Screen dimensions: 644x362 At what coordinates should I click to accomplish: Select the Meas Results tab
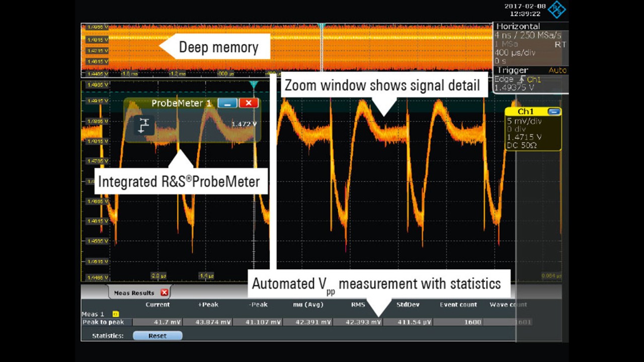134,293
